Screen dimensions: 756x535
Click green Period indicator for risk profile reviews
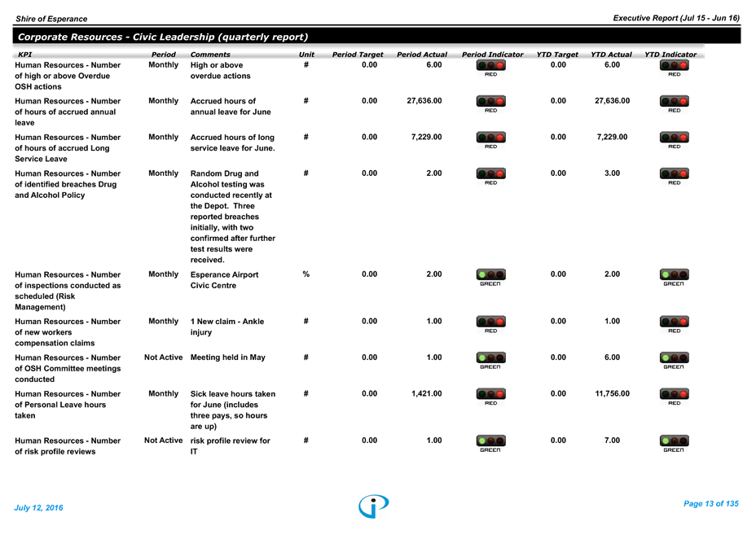(490, 444)
